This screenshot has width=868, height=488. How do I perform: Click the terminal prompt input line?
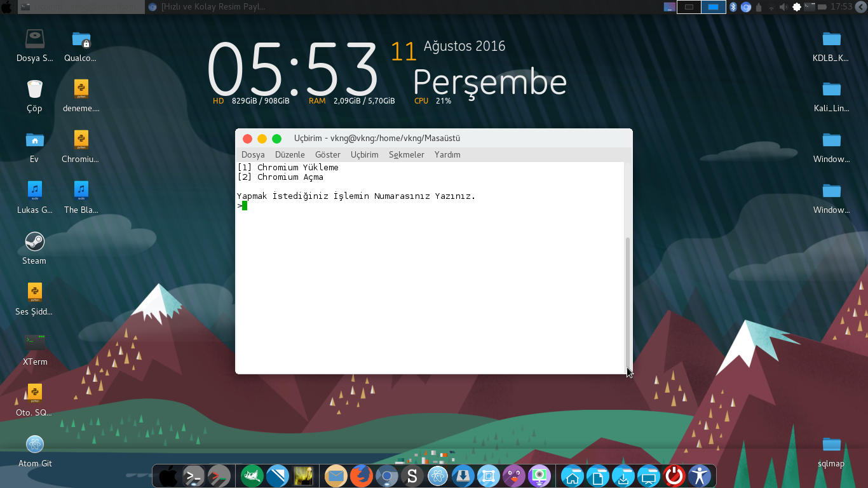430,205
